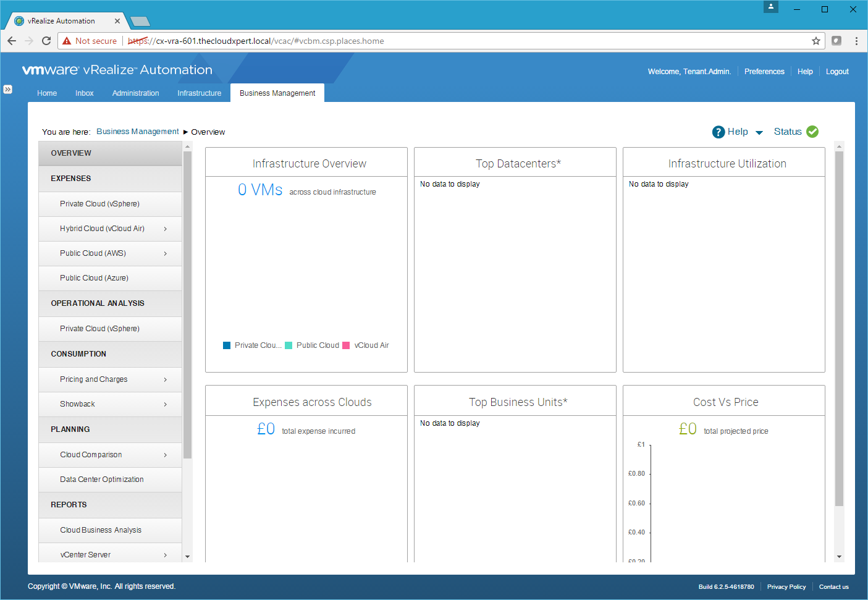Image resolution: width=868 pixels, height=600 pixels.
Task: Click the sidebar scroll down arrow
Action: tap(187, 557)
